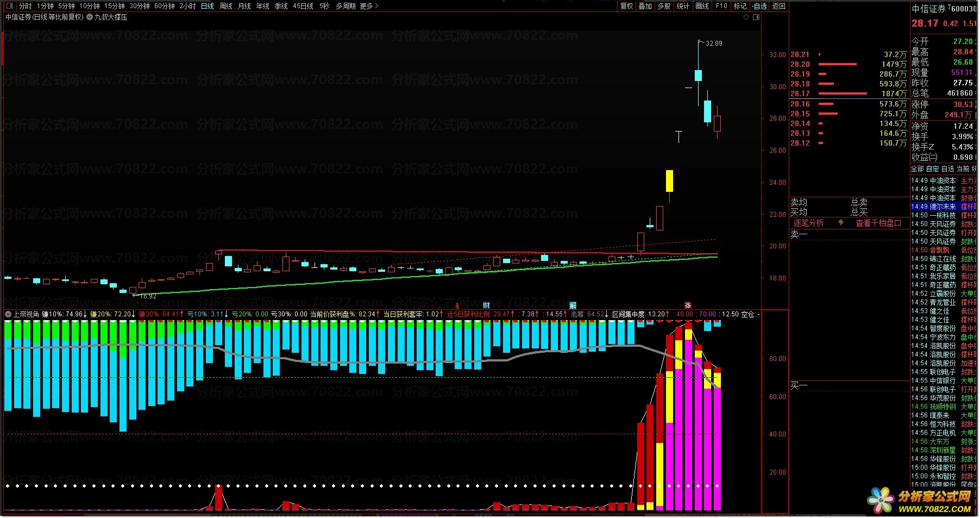Click the 涨 marker on the chart timeline
Viewport: 980px width, 518px height.
[688, 305]
